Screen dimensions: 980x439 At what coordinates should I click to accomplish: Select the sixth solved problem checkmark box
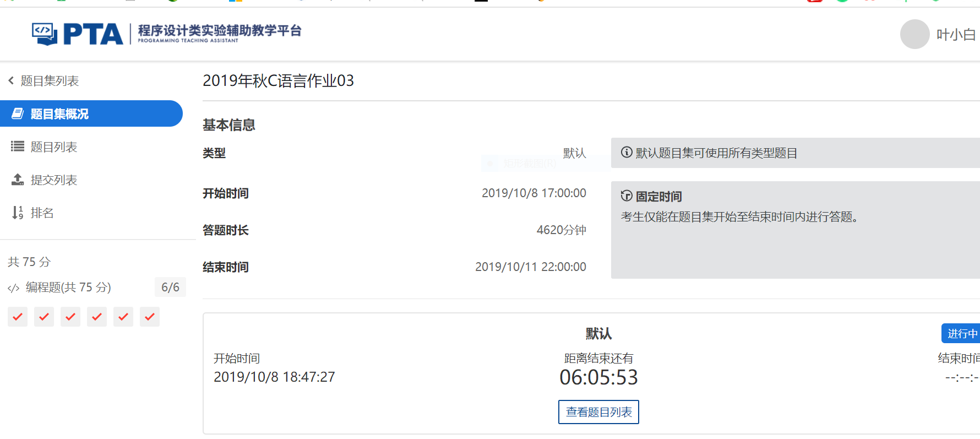150,317
